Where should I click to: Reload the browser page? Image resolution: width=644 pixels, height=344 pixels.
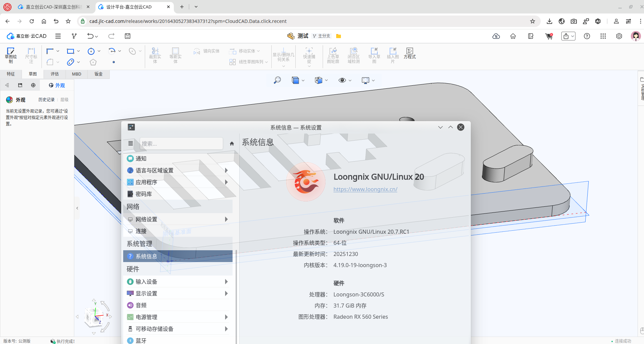[x=32, y=21]
